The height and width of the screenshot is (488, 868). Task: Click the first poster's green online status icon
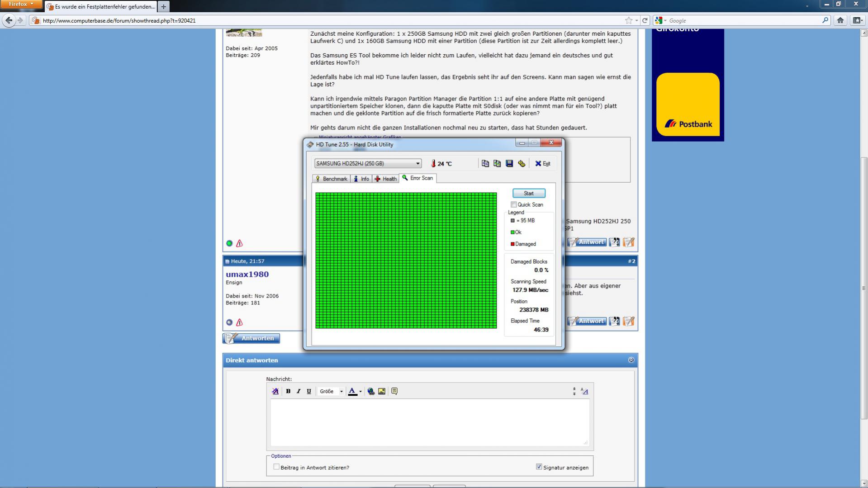tap(229, 243)
